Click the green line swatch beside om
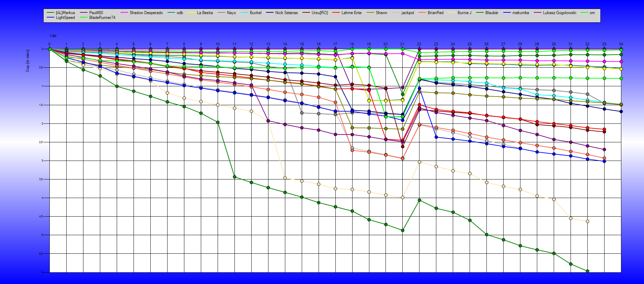Screen dimensions: 644x284 click(584, 13)
